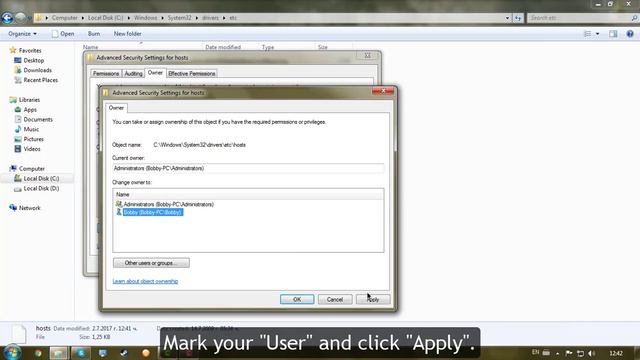
Task: Open the address bar history dropdown
Action: point(507,18)
